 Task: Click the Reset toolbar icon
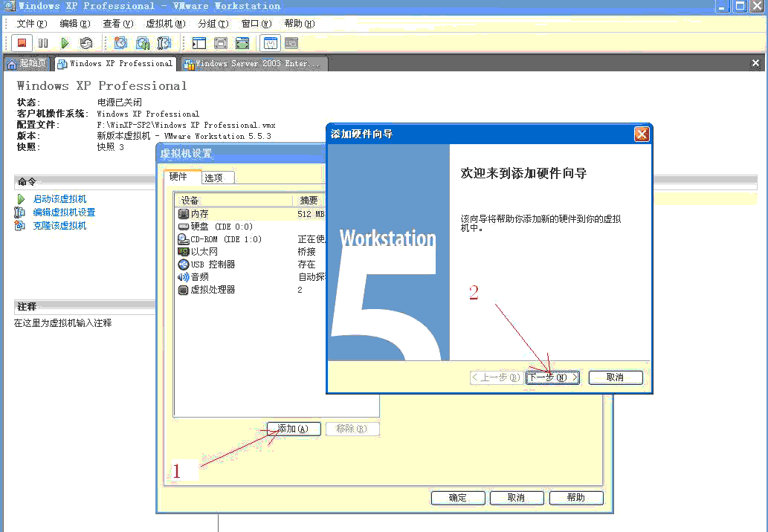click(x=86, y=43)
